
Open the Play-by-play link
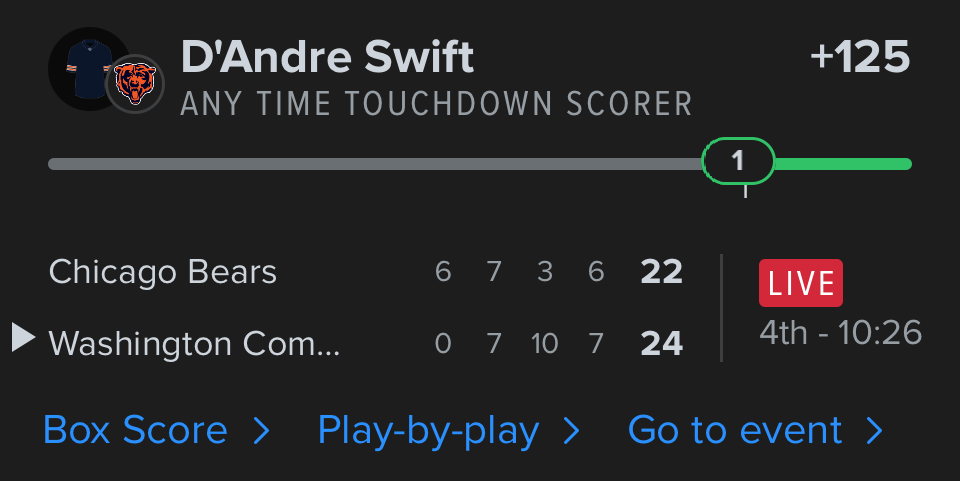coord(428,431)
